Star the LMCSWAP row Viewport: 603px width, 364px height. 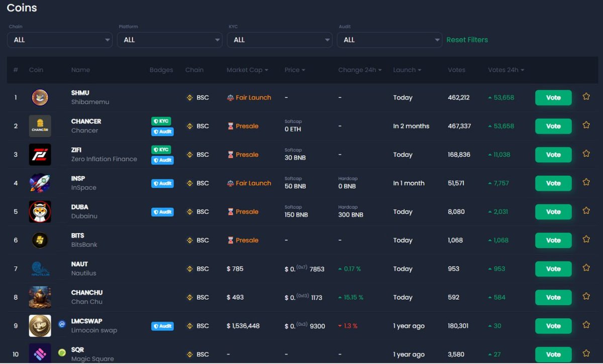tap(586, 325)
